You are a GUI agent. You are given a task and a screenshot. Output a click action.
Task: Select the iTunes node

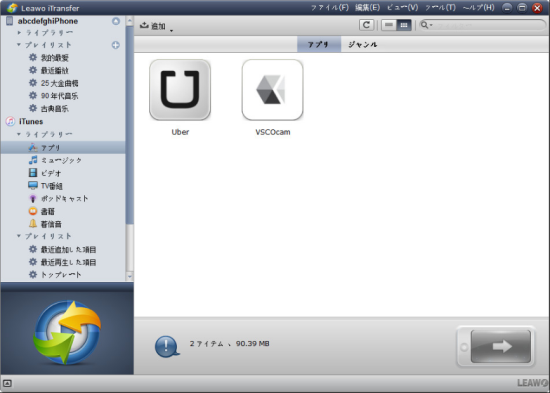31,121
